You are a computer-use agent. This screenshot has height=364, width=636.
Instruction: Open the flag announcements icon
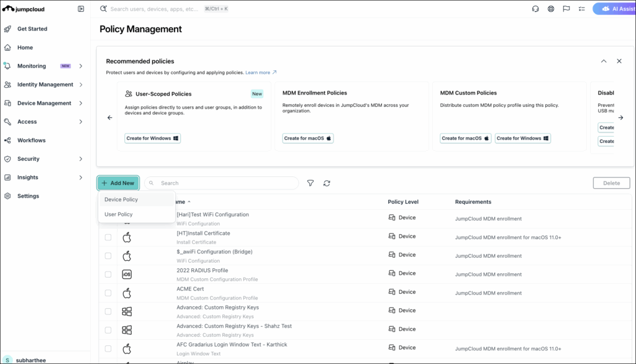pos(566,9)
